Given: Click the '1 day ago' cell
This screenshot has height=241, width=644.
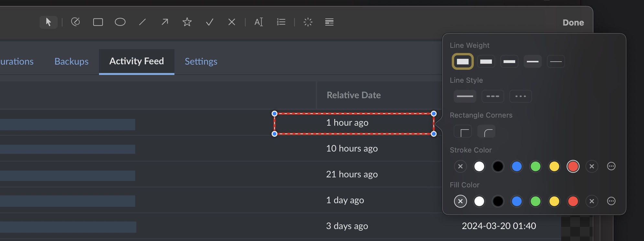Looking at the screenshot, I should pyautogui.click(x=345, y=200).
